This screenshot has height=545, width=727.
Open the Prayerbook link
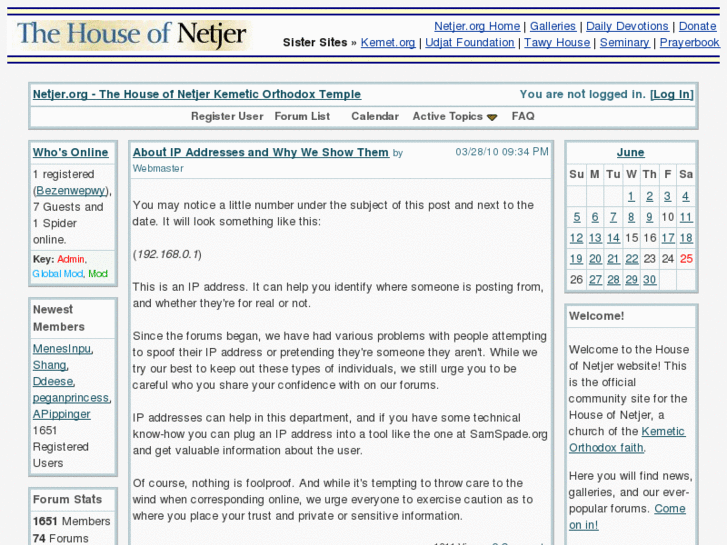click(x=689, y=43)
